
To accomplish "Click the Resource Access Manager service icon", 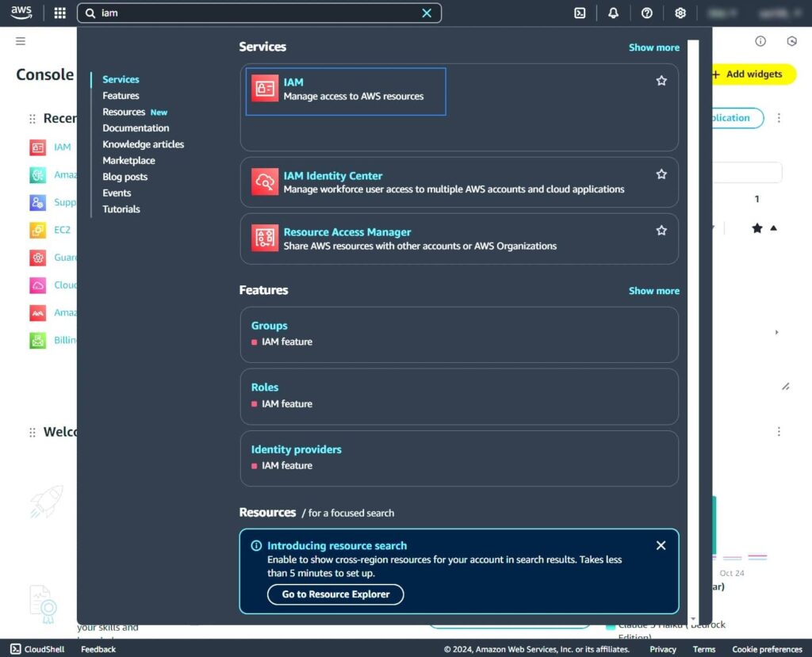I will click(265, 238).
